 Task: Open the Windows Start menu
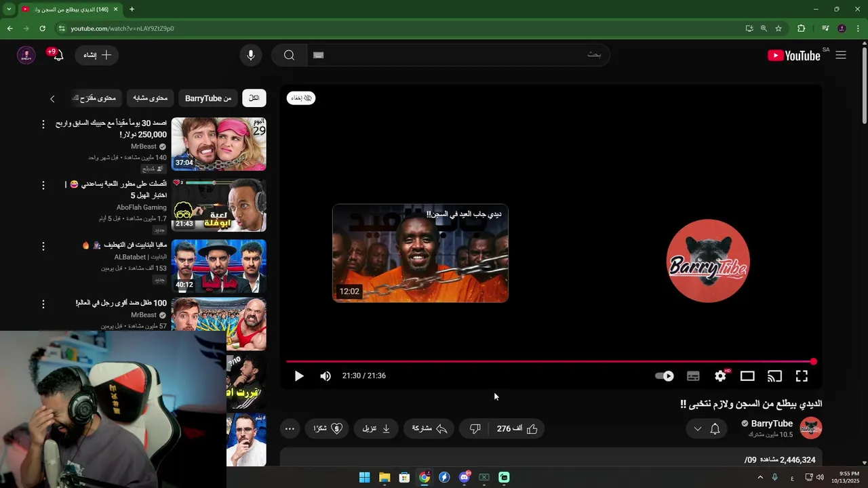click(364, 477)
